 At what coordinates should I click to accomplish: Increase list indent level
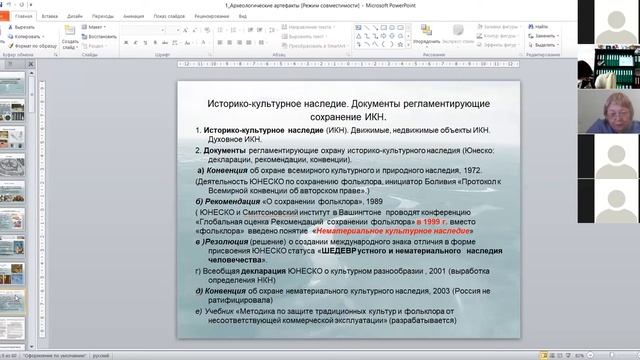tap(260, 30)
